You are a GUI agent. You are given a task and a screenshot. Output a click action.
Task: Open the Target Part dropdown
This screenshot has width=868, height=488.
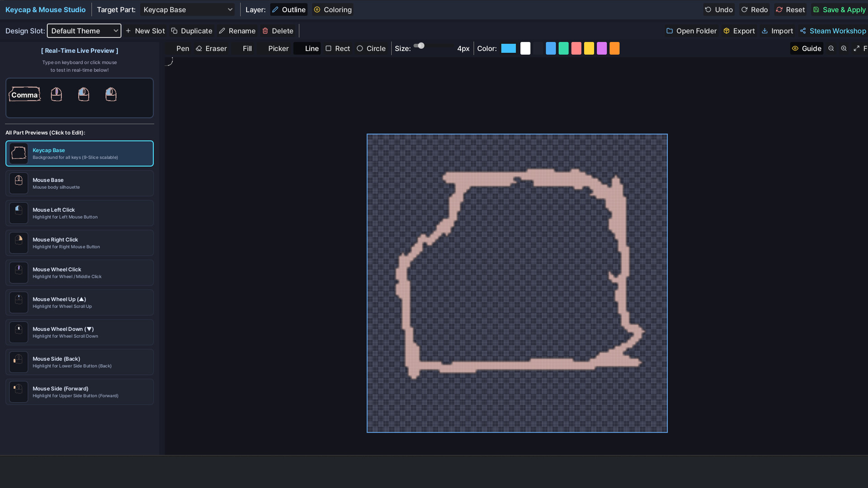click(188, 9)
